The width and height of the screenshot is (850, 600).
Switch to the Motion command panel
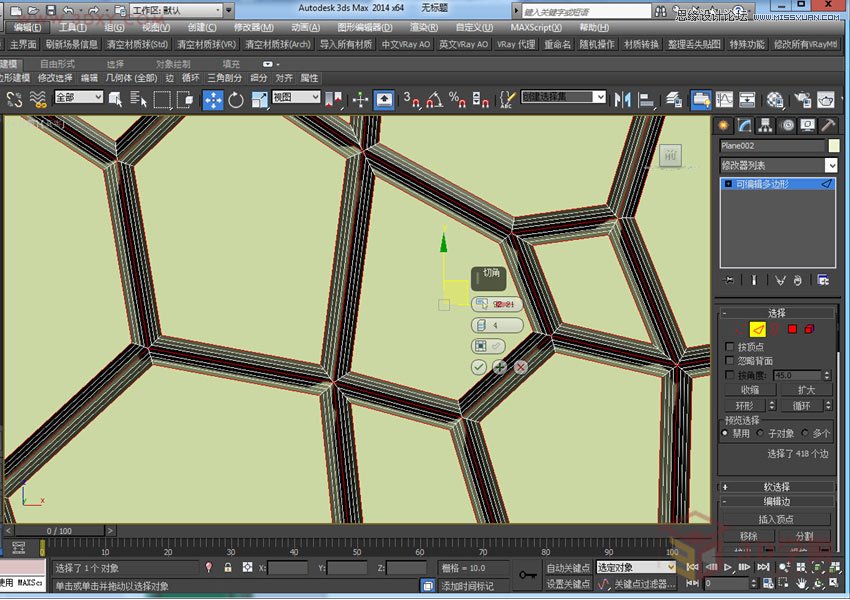pos(787,126)
